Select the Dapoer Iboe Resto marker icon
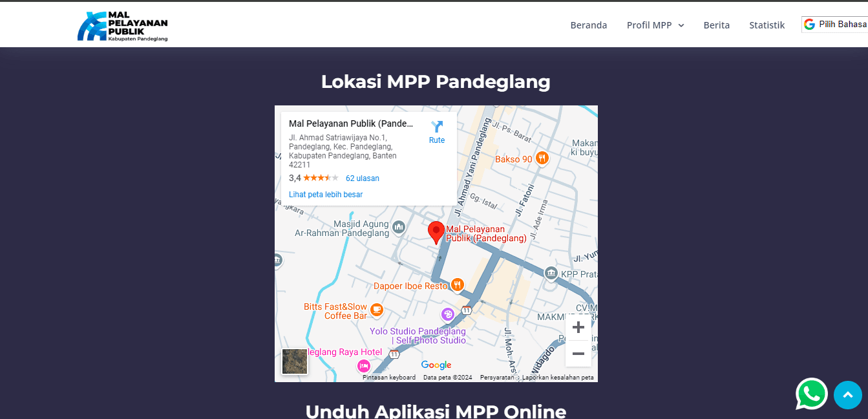This screenshot has width=868, height=419. click(x=458, y=285)
